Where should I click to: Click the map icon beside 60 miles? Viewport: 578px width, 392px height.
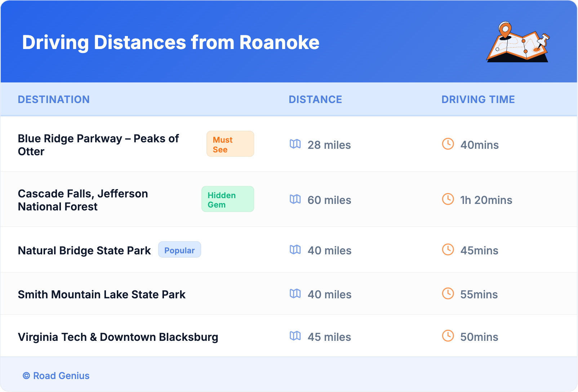coord(295,199)
